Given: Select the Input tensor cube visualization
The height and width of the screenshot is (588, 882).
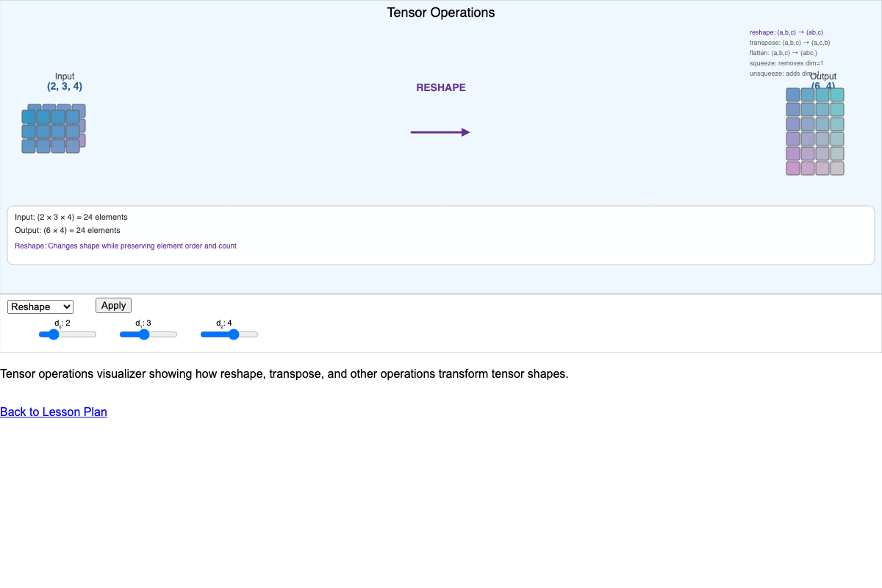Looking at the screenshot, I should 53,129.
